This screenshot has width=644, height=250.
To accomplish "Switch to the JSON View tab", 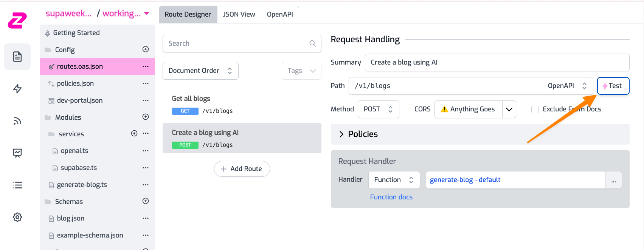I will click(x=239, y=14).
